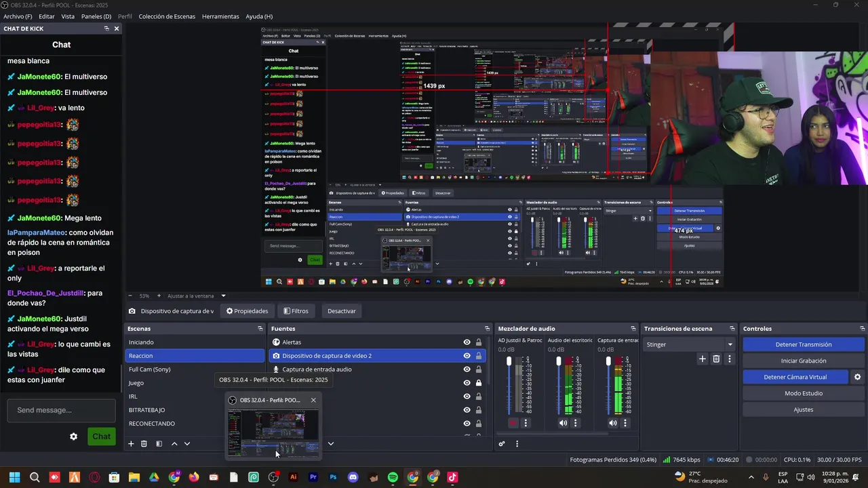Move selected scene down with arrow
The height and width of the screenshot is (488, 868).
click(x=187, y=444)
